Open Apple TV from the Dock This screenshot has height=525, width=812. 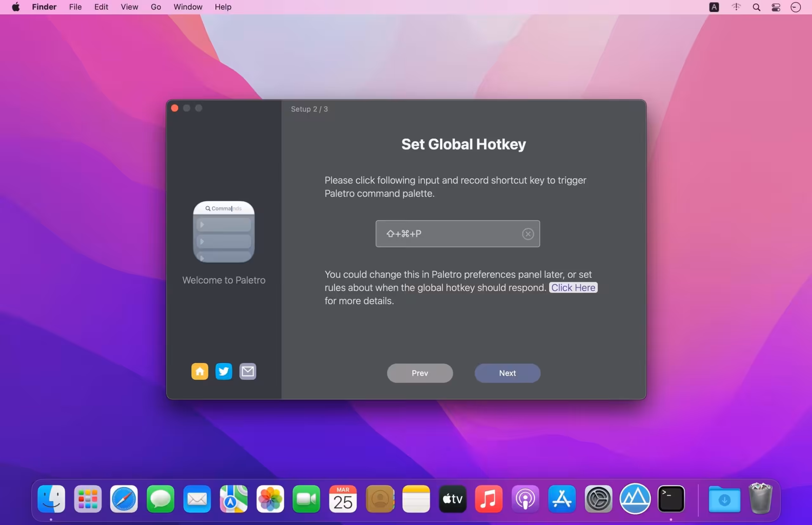pos(453,499)
